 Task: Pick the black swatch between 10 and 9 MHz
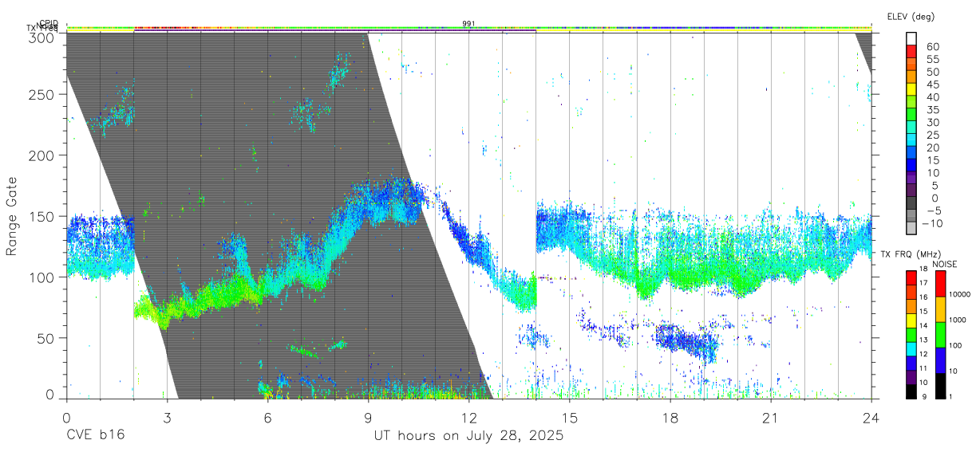coord(911,390)
